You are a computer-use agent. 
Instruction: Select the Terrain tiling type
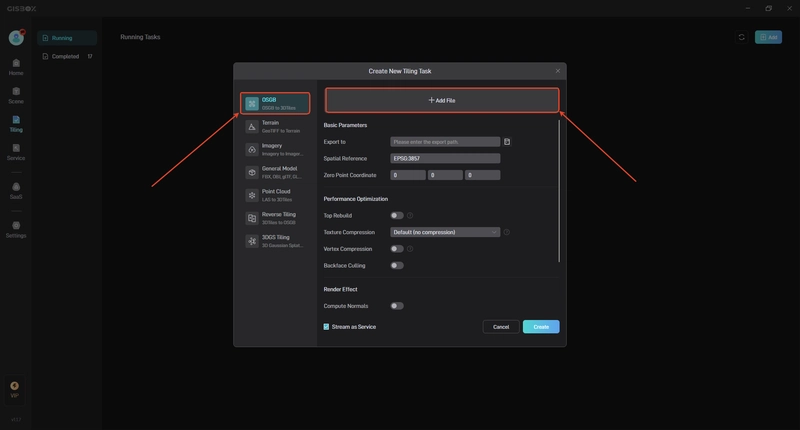tap(276, 127)
